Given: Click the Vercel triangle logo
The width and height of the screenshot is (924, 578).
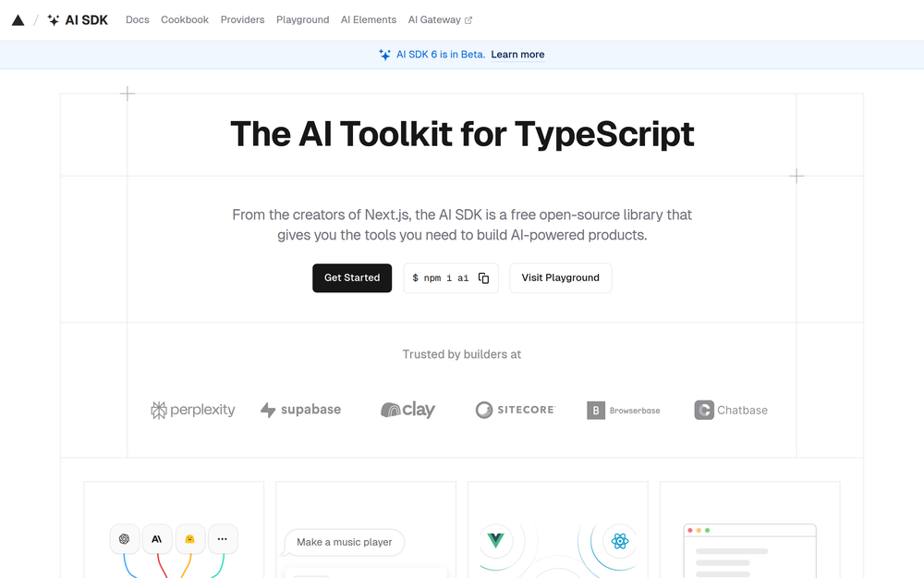Looking at the screenshot, I should [18, 20].
